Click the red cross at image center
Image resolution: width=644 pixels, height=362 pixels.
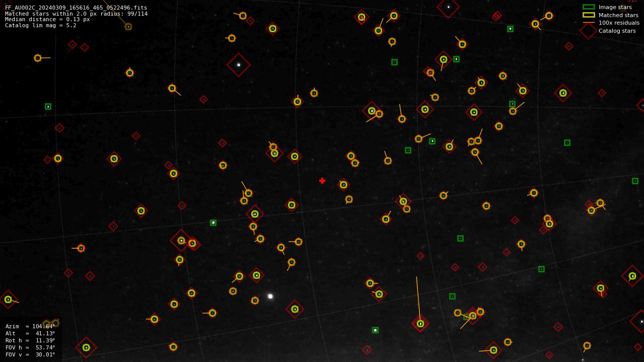point(322,181)
